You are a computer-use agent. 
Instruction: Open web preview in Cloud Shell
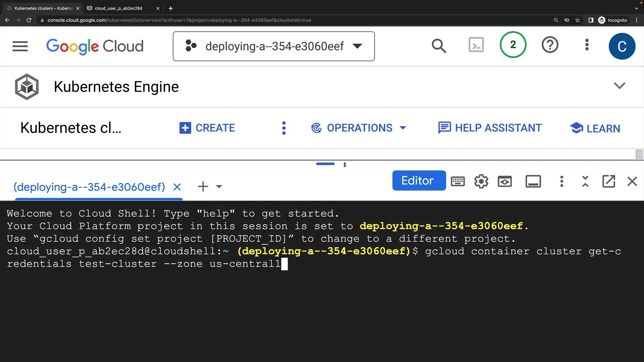(504, 181)
